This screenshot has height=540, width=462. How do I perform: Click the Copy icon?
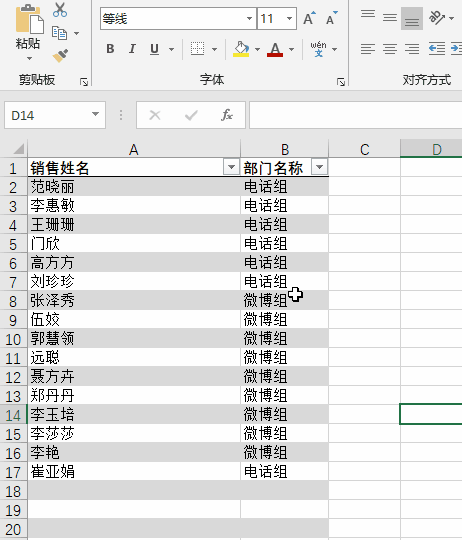(60, 33)
